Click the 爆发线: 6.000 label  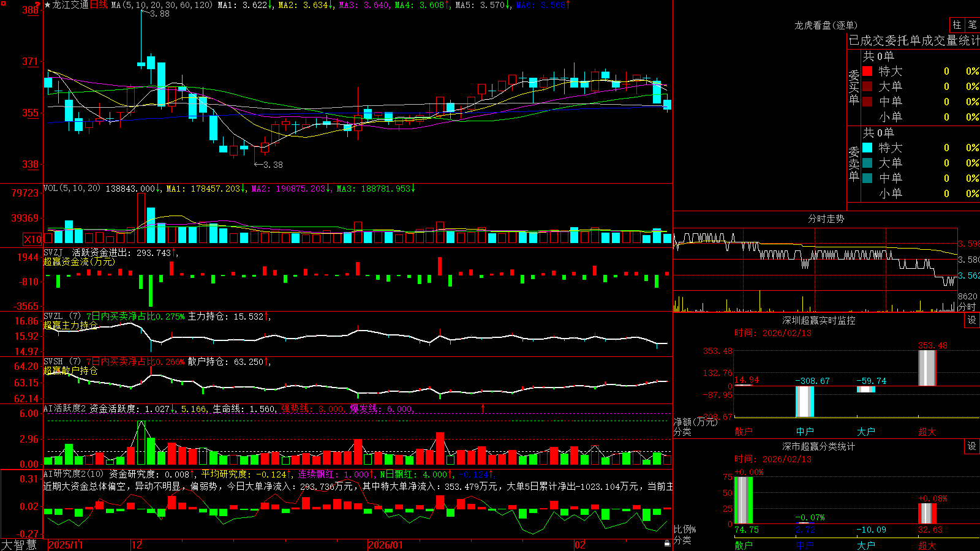pyautogui.click(x=382, y=409)
